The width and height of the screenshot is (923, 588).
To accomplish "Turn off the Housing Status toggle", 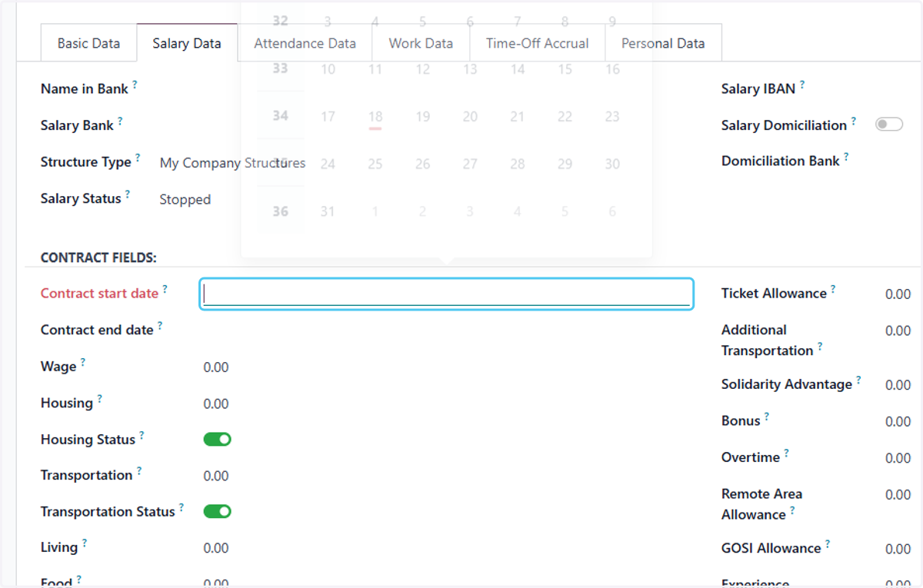I will point(217,440).
